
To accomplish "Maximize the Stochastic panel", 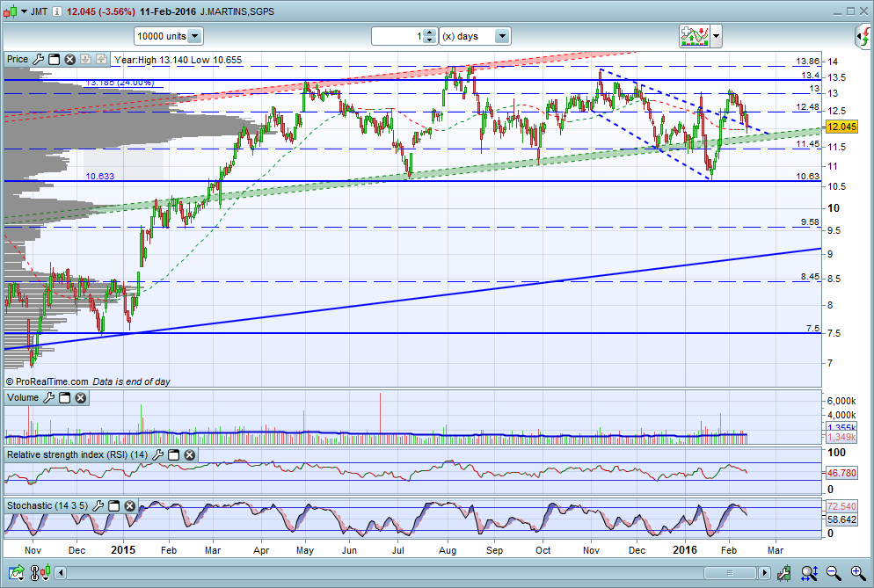I will [113, 505].
